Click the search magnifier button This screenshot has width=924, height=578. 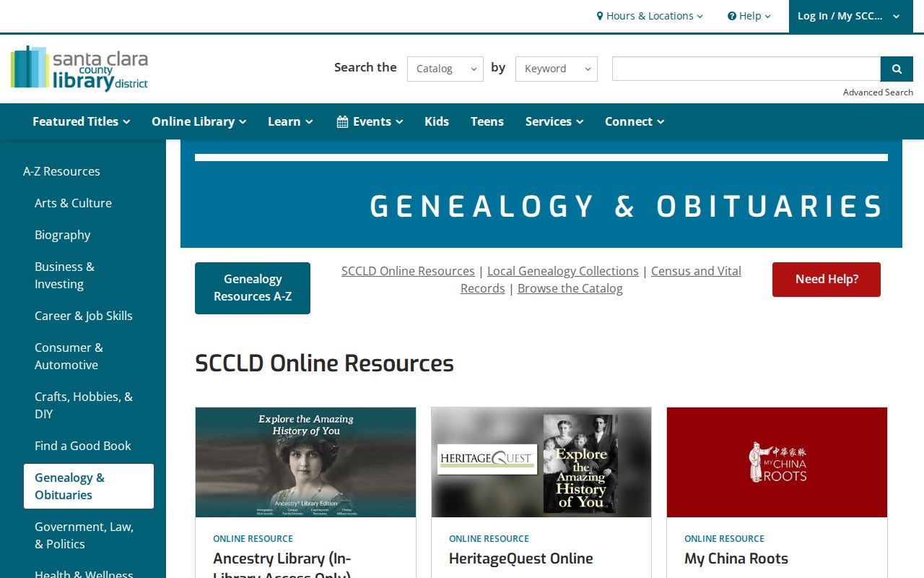coord(897,69)
